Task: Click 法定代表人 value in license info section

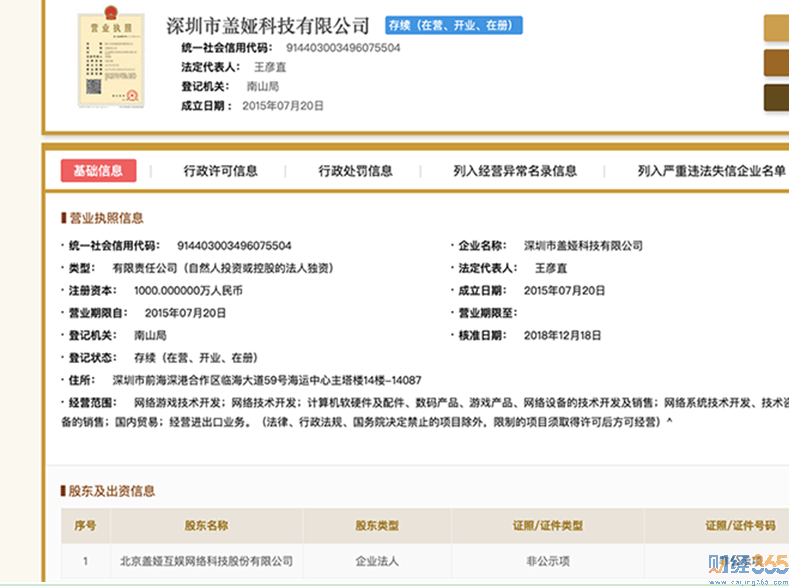Action: 550,268
